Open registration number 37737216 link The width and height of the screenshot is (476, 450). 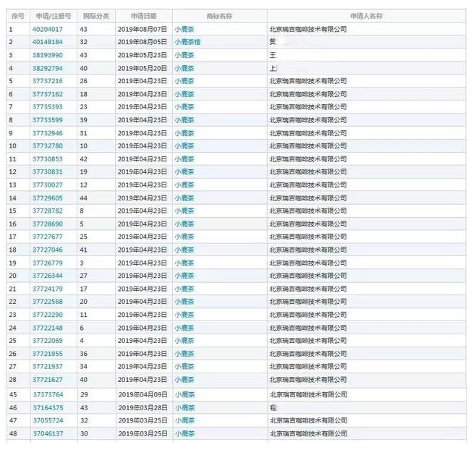47,82
